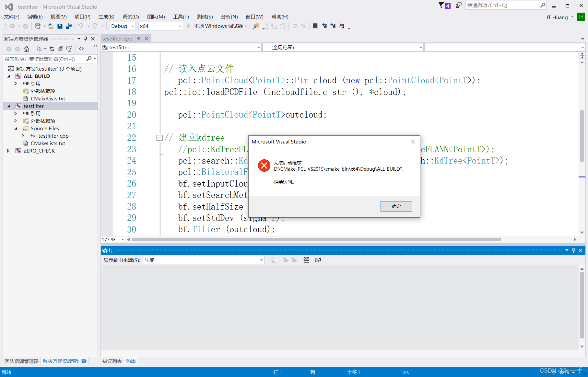This screenshot has height=377, width=588.
Task: Click the View Code icon in Solution Explorer
Action: click(x=81, y=49)
